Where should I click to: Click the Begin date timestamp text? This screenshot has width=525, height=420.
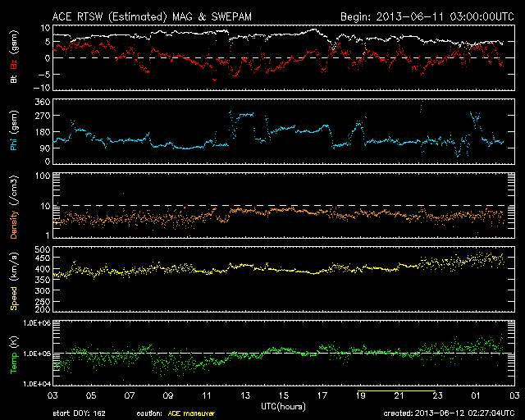pyautogui.click(x=422, y=16)
